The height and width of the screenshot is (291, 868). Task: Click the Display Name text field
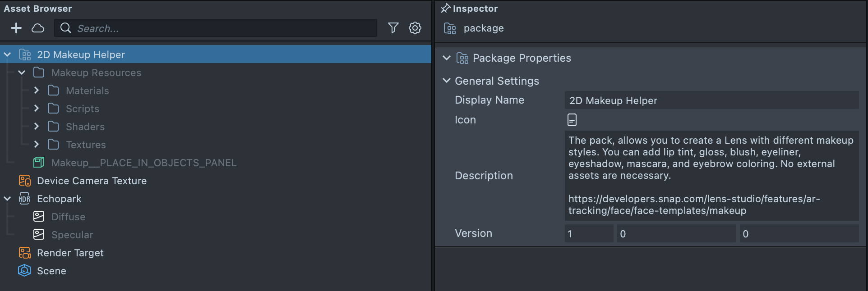[711, 100]
